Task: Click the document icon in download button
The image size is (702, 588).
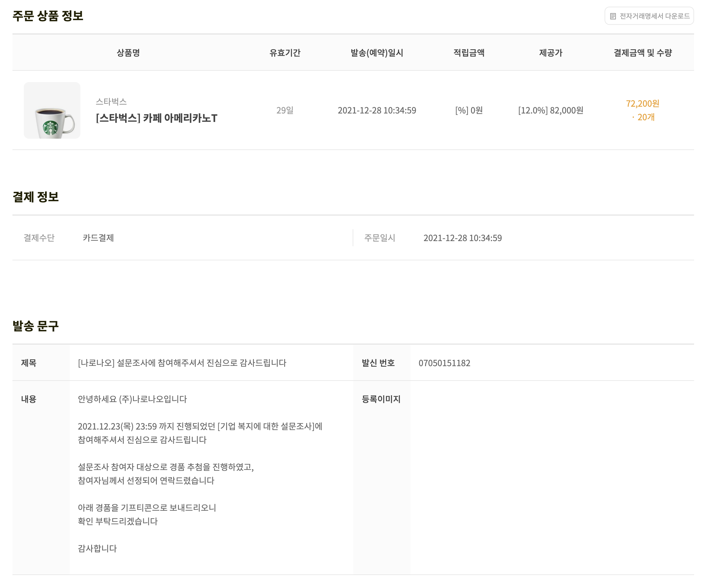Action: coord(613,16)
